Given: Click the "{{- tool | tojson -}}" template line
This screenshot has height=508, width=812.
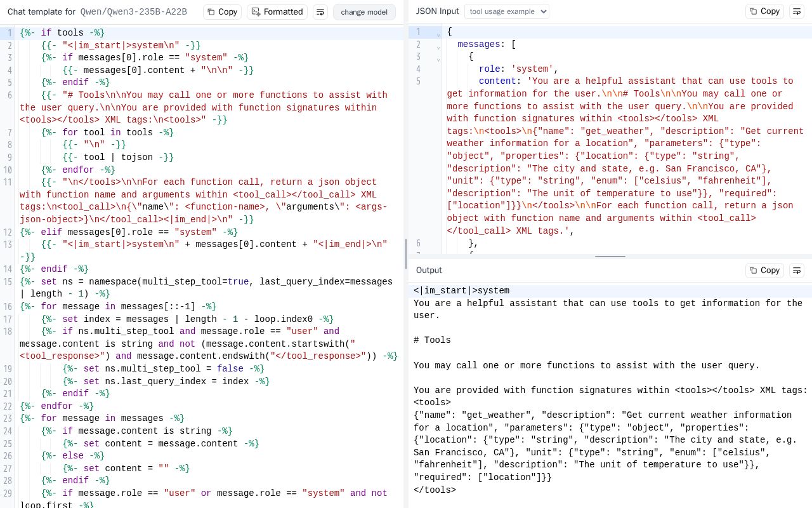Looking at the screenshot, I should (118, 157).
